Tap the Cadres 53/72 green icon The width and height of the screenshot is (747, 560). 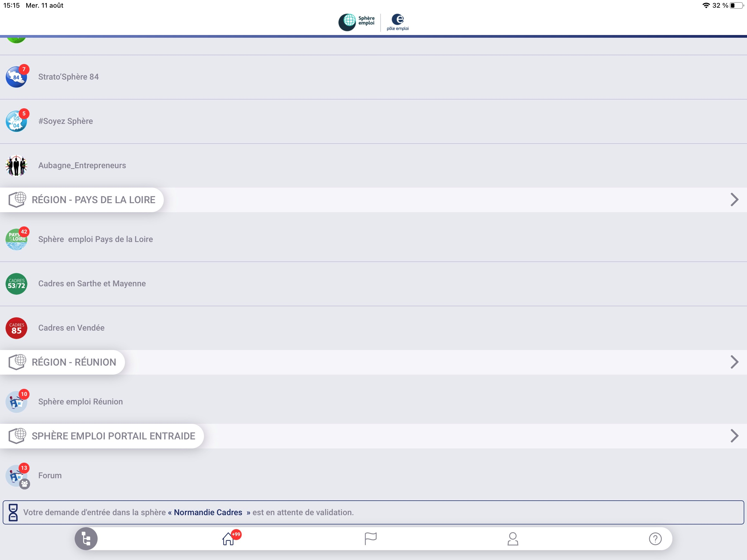16,284
